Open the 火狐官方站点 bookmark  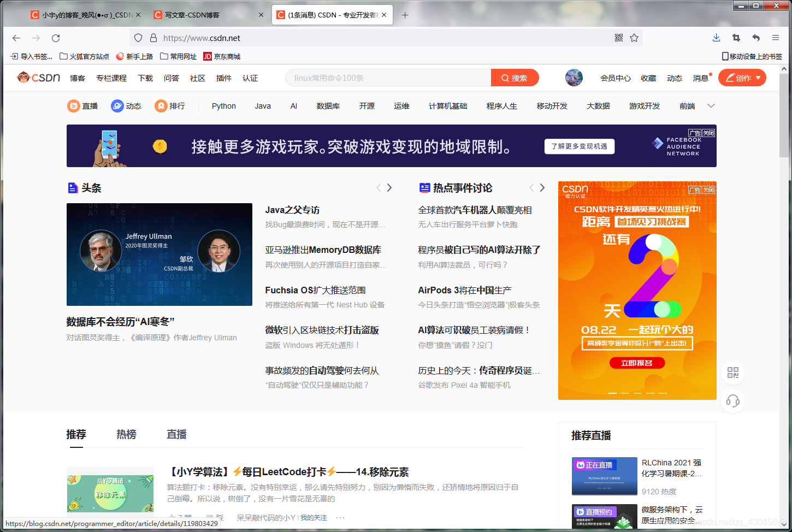tap(84, 56)
